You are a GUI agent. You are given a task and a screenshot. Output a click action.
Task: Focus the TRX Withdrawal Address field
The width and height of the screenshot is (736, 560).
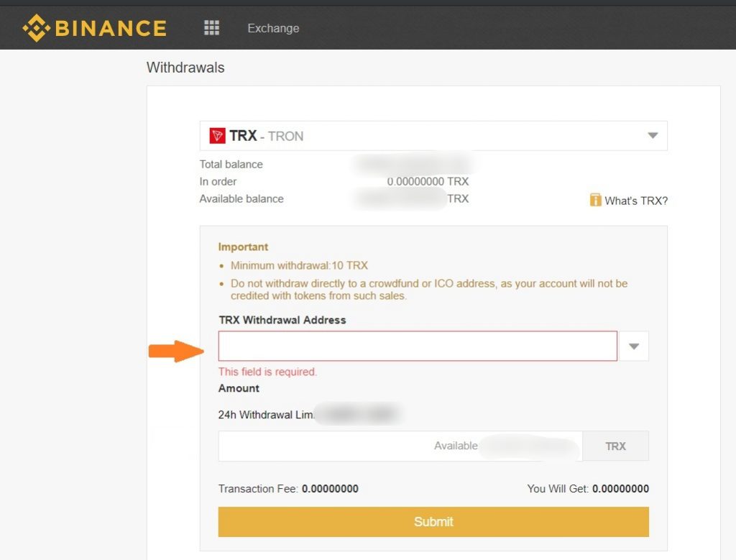[418, 346]
